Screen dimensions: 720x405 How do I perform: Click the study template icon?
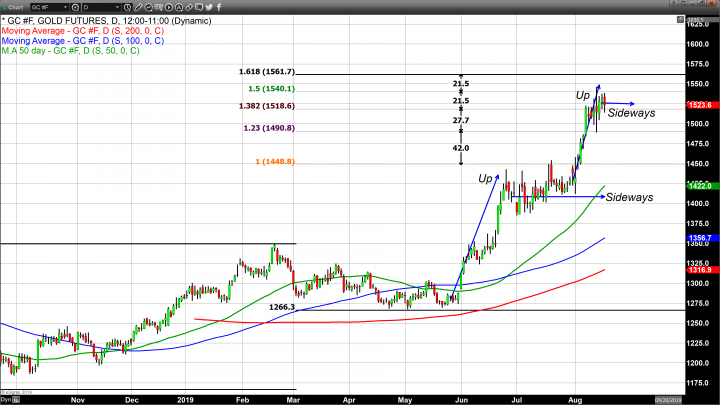(158, 7)
